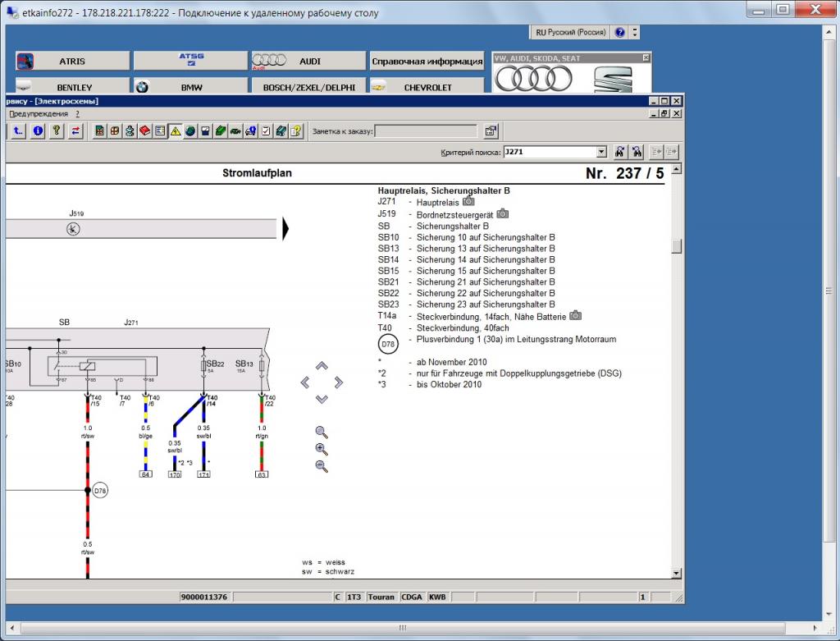This screenshot has width=840, height=641.
Task: Pan the diagram left with the arrow
Action: (305, 382)
